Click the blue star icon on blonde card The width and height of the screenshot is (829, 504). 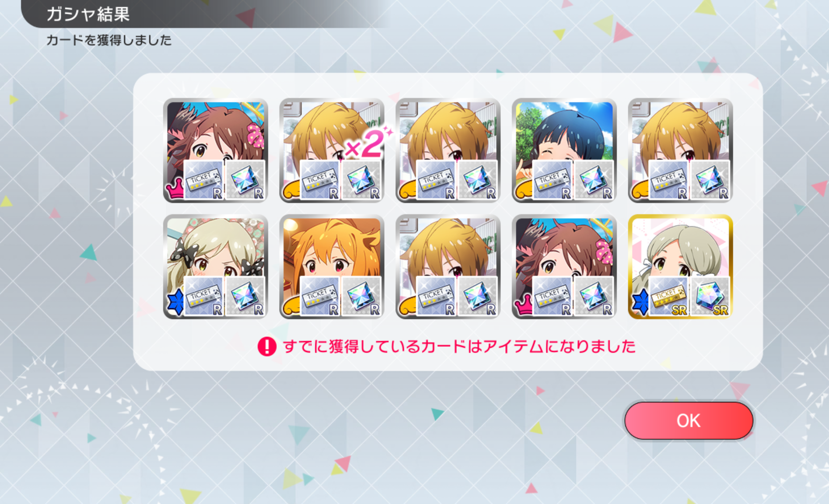pos(176,302)
